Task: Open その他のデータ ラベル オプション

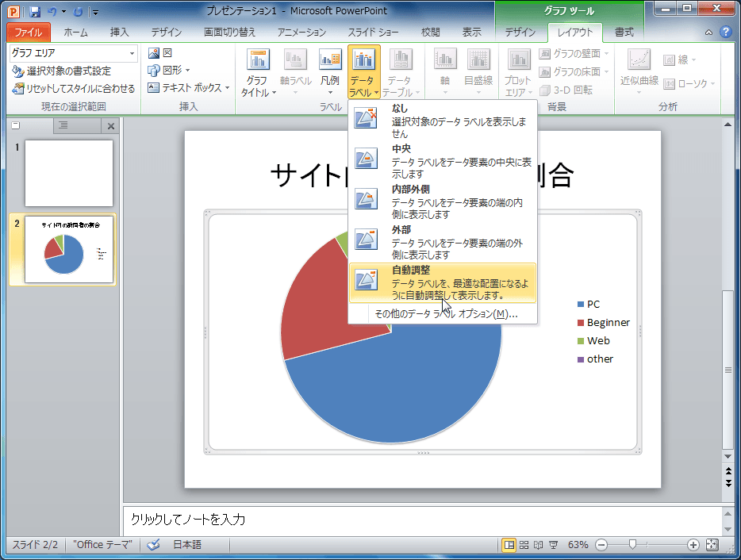Action: pos(443,314)
